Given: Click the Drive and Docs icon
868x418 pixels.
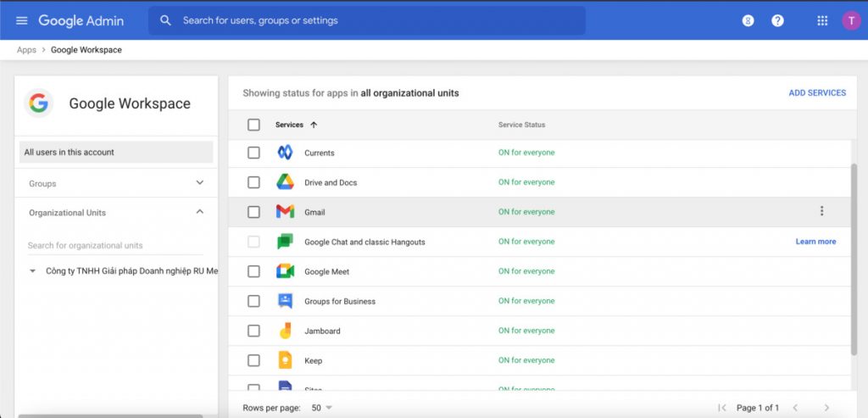Looking at the screenshot, I should [x=285, y=182].
